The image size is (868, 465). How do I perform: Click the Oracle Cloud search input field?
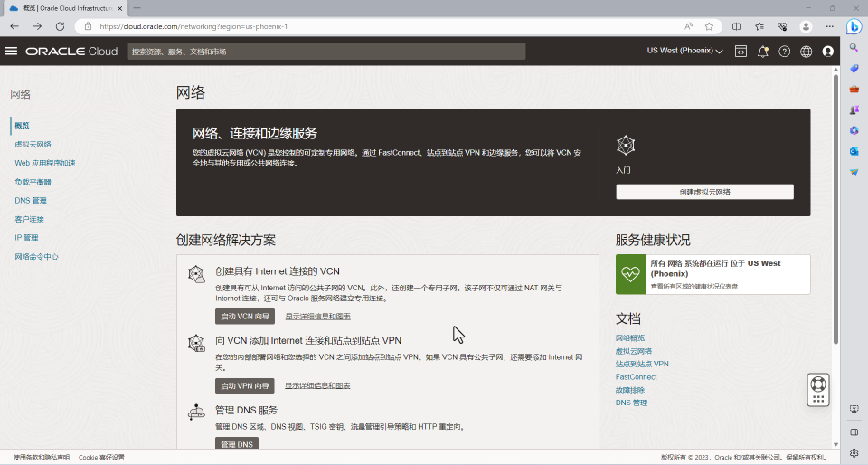pyautogui.click(x=326, y=52)
